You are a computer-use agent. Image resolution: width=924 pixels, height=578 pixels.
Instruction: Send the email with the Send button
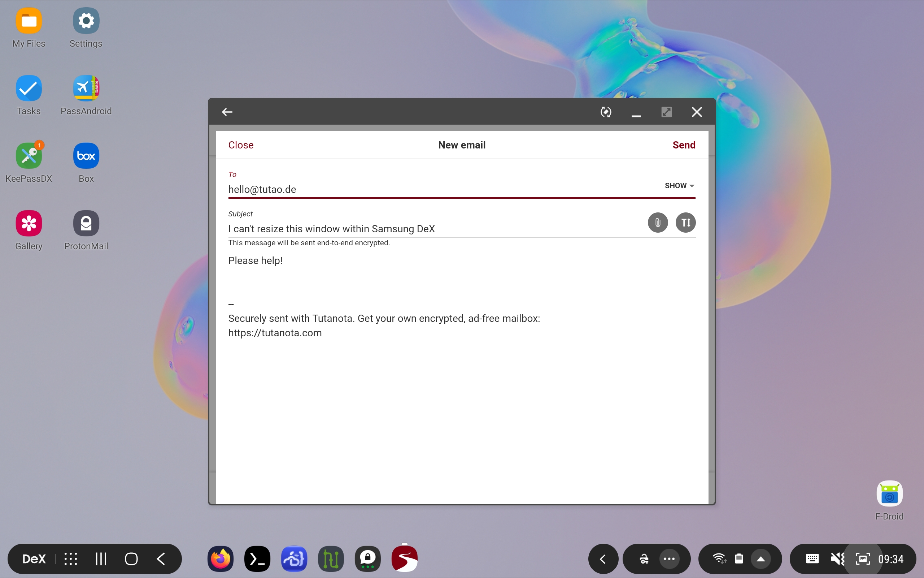tap(684, 145)
